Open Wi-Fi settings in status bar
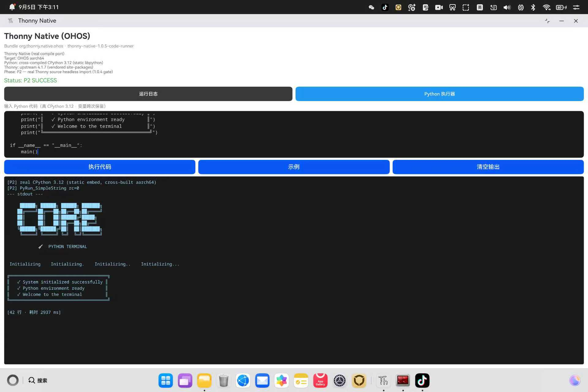This screenshot has height=392, width=588. [x=547, y=7]
